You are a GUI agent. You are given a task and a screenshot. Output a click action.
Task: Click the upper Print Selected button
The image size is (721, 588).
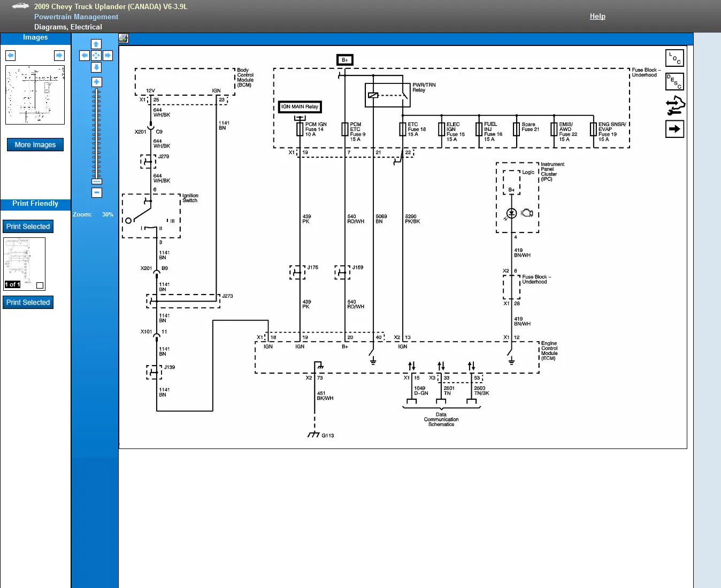(x=28, y=227)
